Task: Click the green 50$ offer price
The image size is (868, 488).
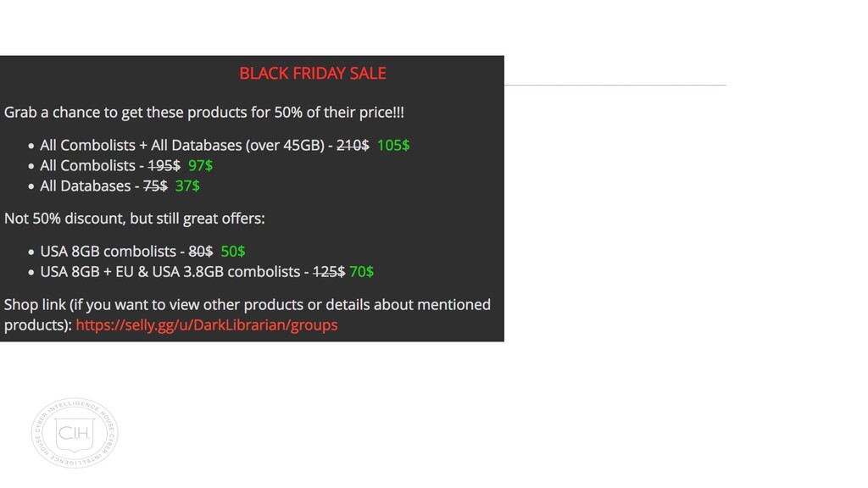Action: (x=232, y=252)
